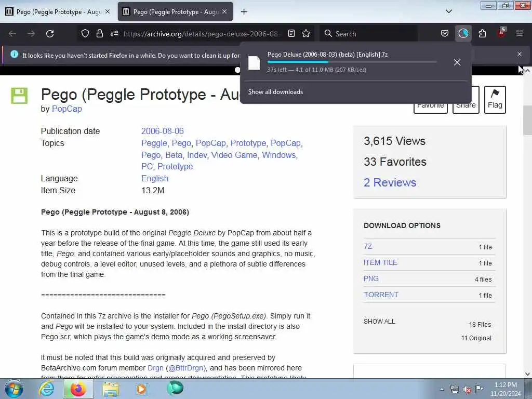Open the Indev topic link
This screenshot has width=532, height=399.
click(x=197, y=155)
